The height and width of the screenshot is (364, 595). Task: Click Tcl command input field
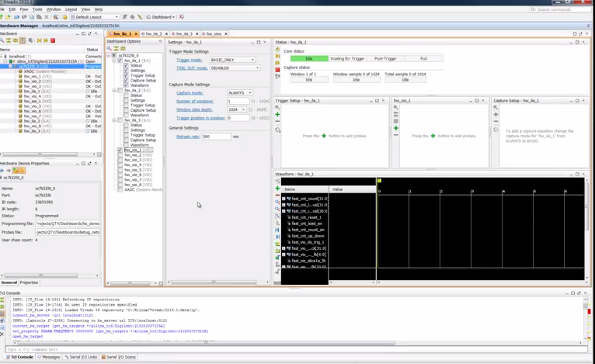pos(297,349)
